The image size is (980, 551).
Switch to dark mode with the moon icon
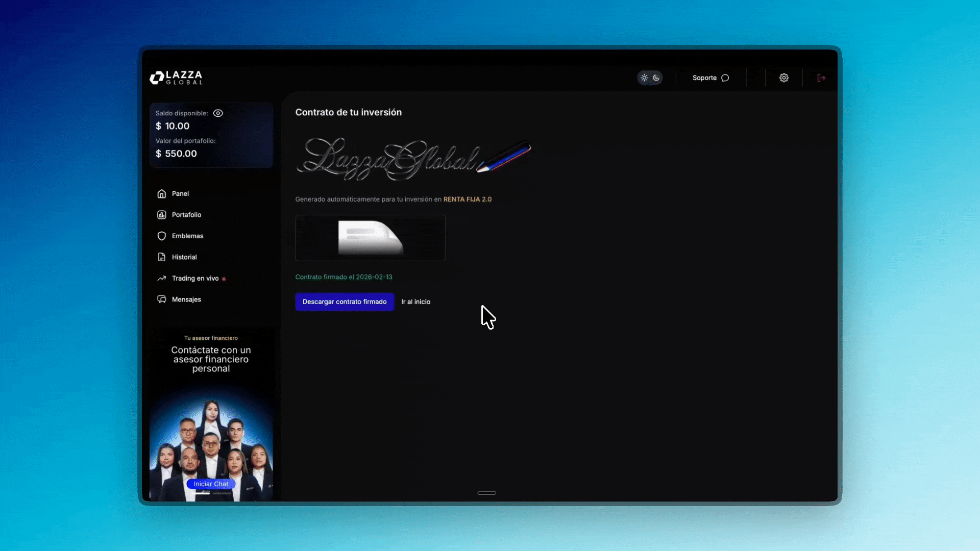tap(656, 78)
